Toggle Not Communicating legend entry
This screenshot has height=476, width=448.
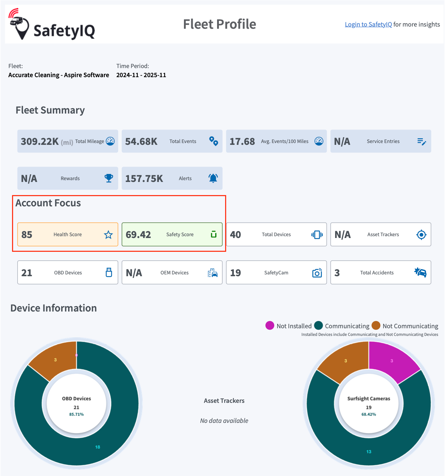(405, 326)
